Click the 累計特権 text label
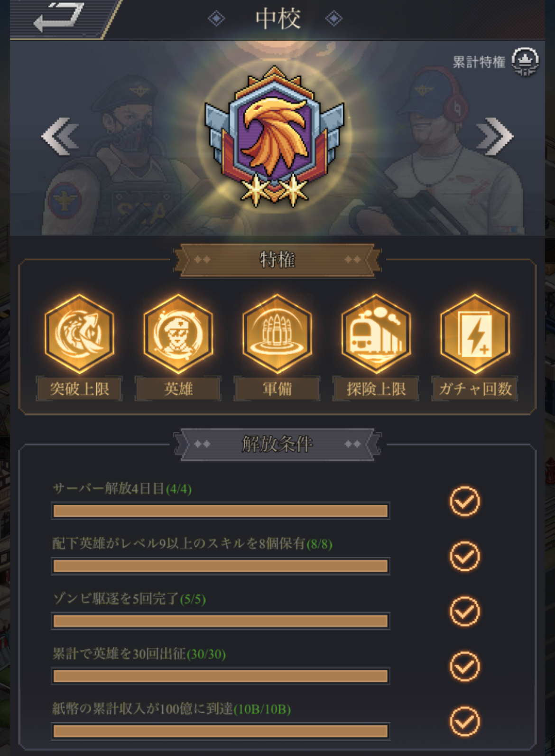555x756 pixels. pos(479,62)
